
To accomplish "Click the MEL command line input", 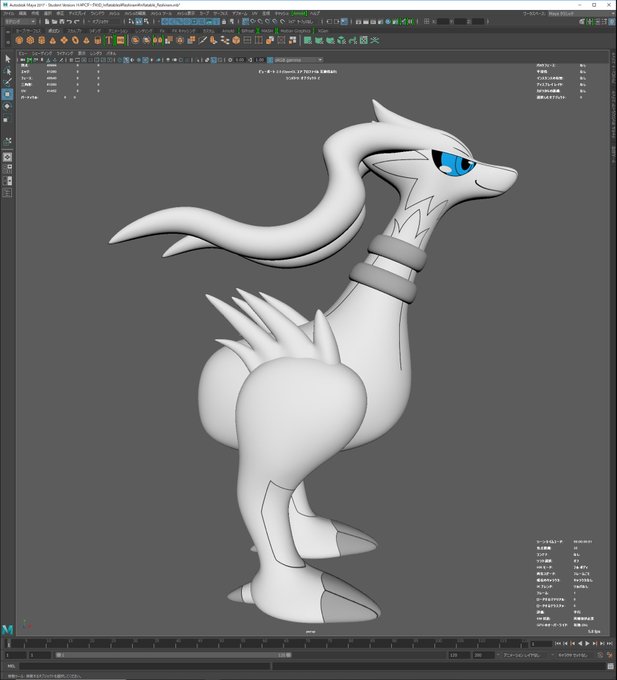I will [145, 666].
